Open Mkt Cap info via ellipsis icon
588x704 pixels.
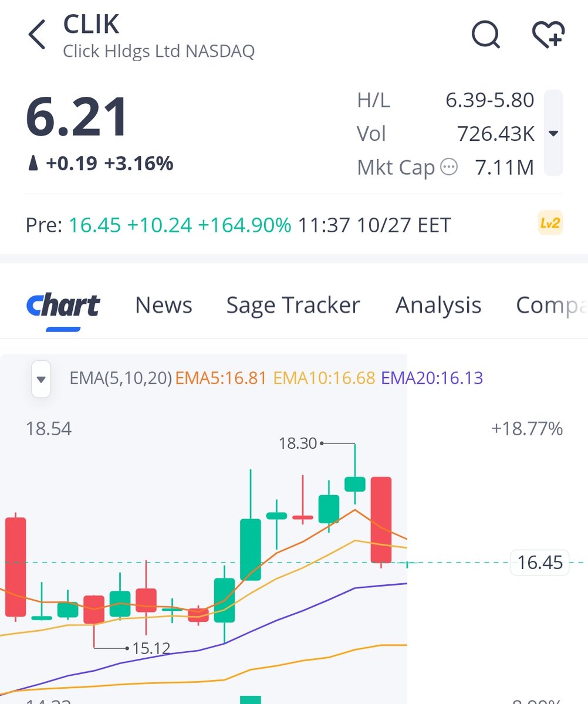tap(448, 167)
